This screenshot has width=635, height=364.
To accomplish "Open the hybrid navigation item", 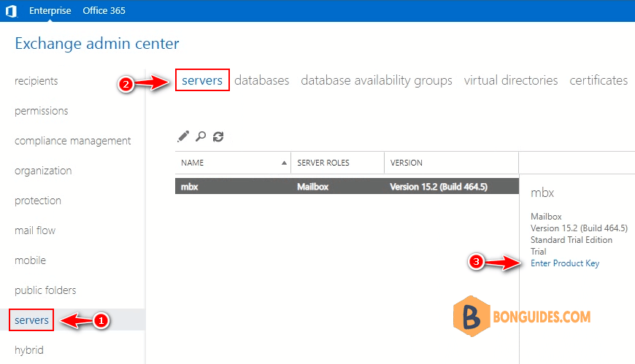I will (28, 350).
